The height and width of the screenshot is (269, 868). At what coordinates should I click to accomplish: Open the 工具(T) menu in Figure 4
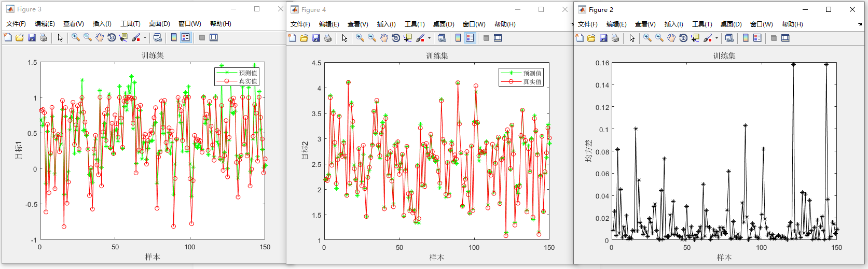(x=415, y=24)
